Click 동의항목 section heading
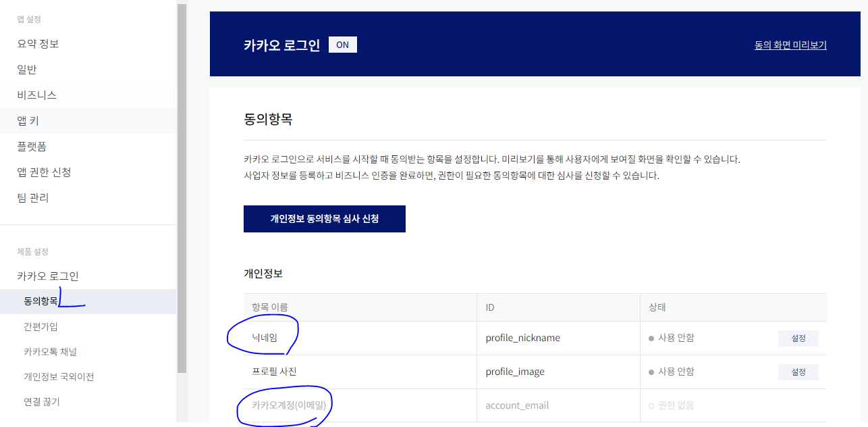This screenshot has height=427, width=868. [268, 120]
